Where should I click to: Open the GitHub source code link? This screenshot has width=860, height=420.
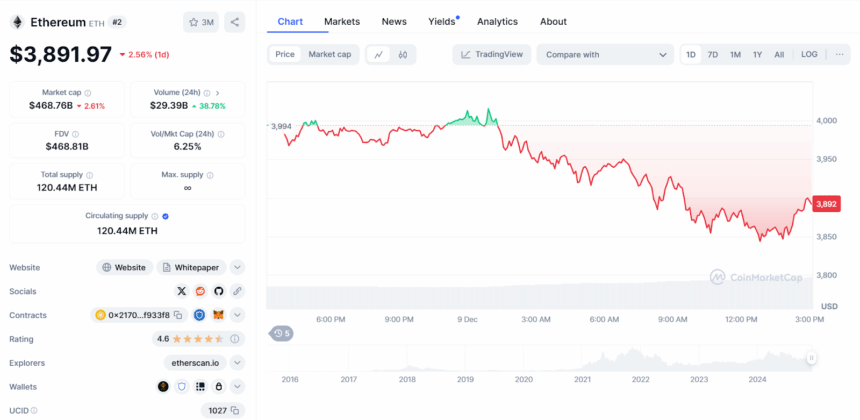218,291
